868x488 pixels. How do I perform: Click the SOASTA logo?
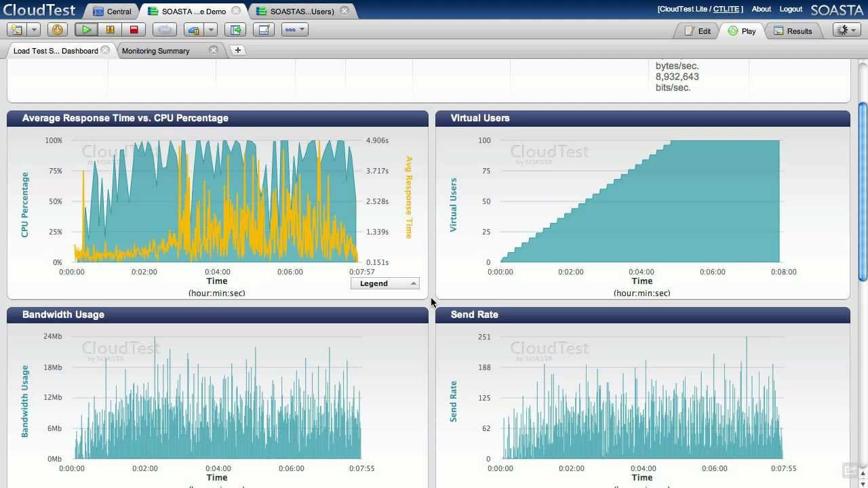pyautogui.click(x=836, y=9)
